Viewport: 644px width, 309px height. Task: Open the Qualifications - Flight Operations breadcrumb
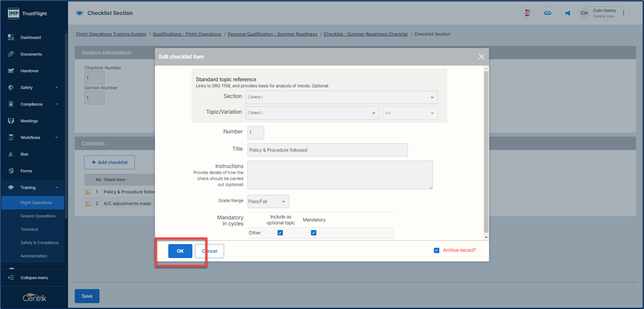187,34
